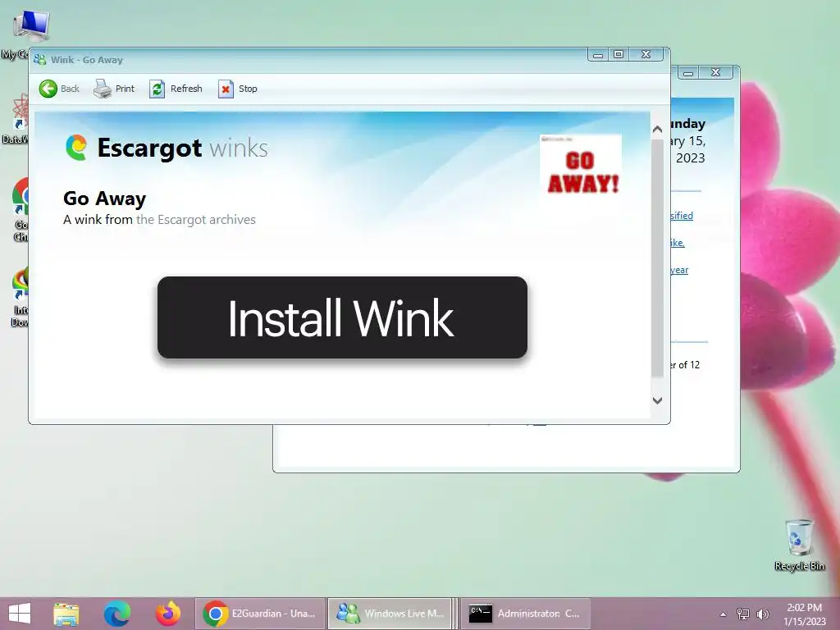This screenshot has width=840, height=630.
Task: Launch Firefox from the taskbar
Action: pyautogui.click(x=167, y=614)
